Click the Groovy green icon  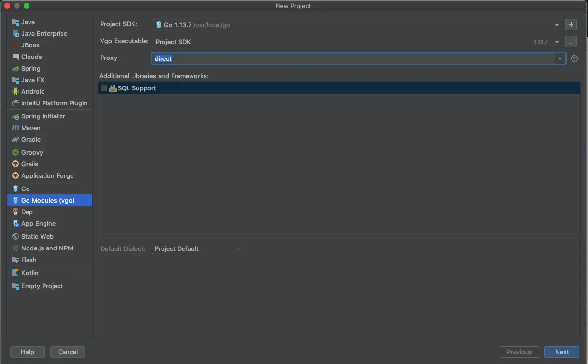(15, 152)
